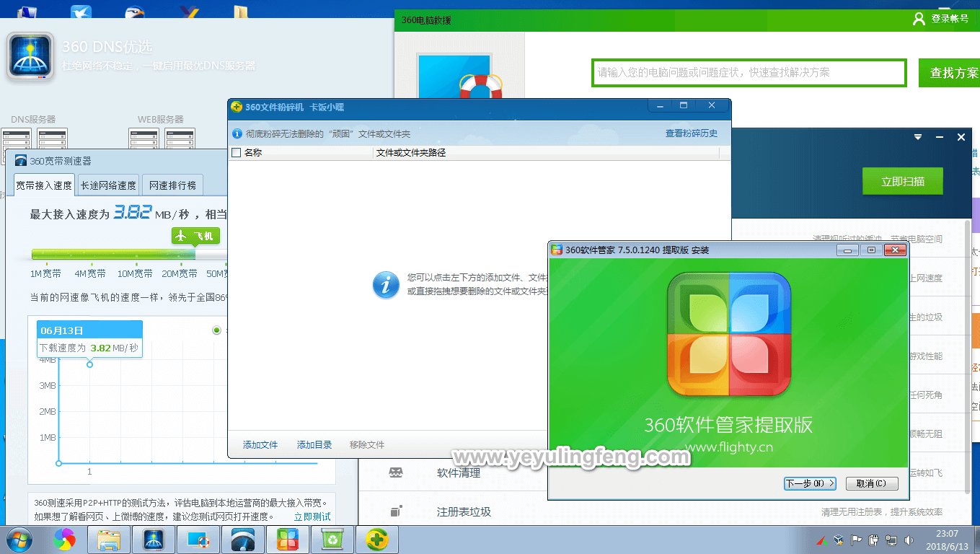This screenshot has height=554, width=980.
Task: Click the green broadband speed progress bar
Action: [113, 254]
